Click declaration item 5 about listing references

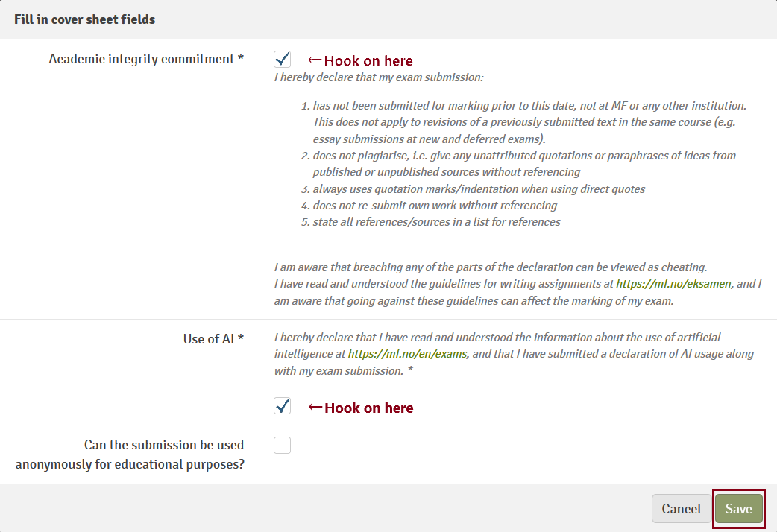pyautogui.click(x=436, y=222)
